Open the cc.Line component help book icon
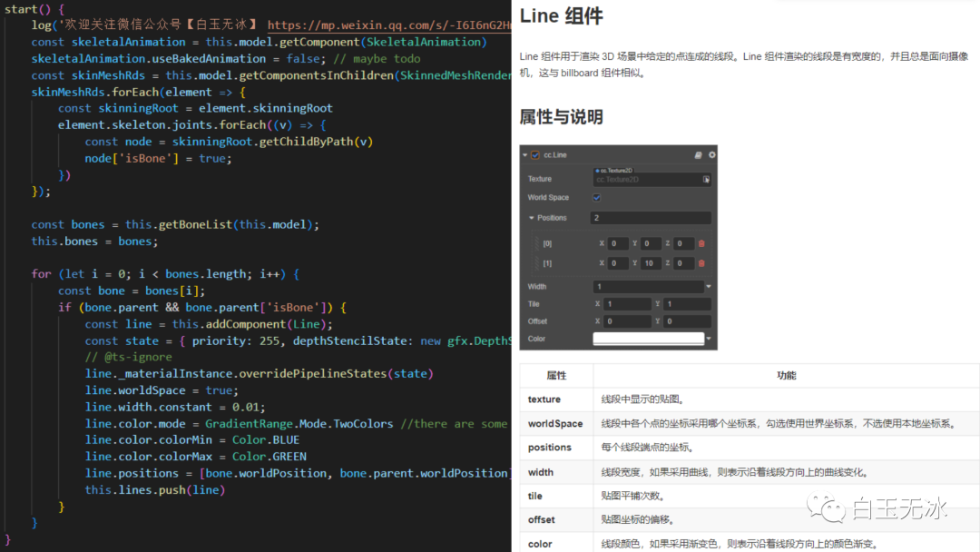This screenshot has height=552, width=980. tap(698, 155)
